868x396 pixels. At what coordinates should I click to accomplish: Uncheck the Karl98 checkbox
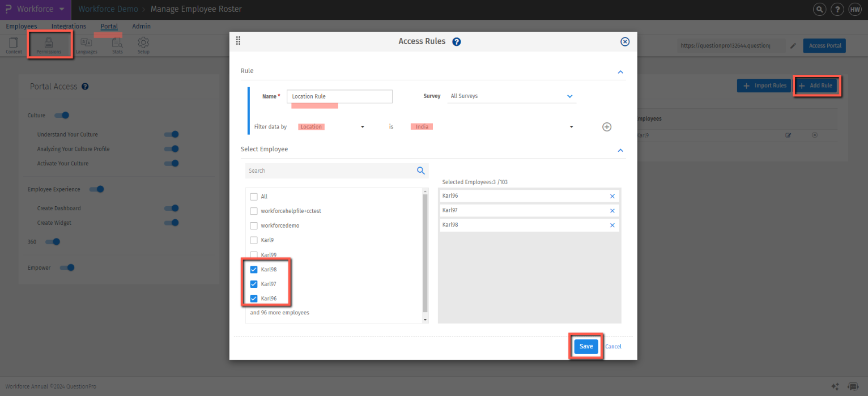tap(254, 269)
